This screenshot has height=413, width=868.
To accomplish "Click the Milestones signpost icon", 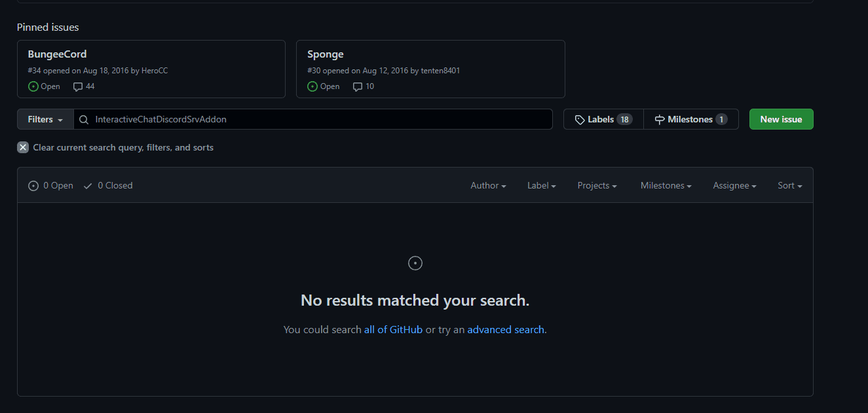I will (660, 120).
